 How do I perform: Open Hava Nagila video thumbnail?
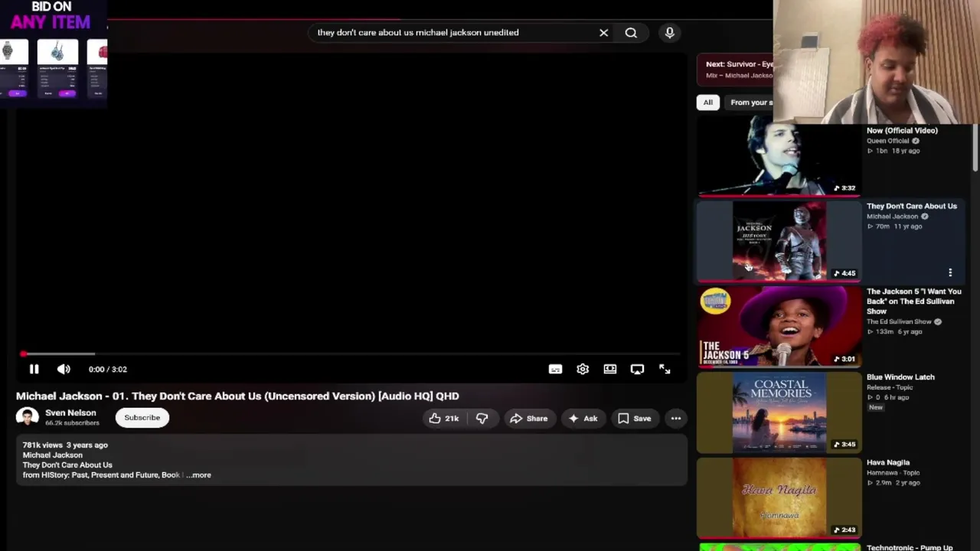click(x=779, y=498)
